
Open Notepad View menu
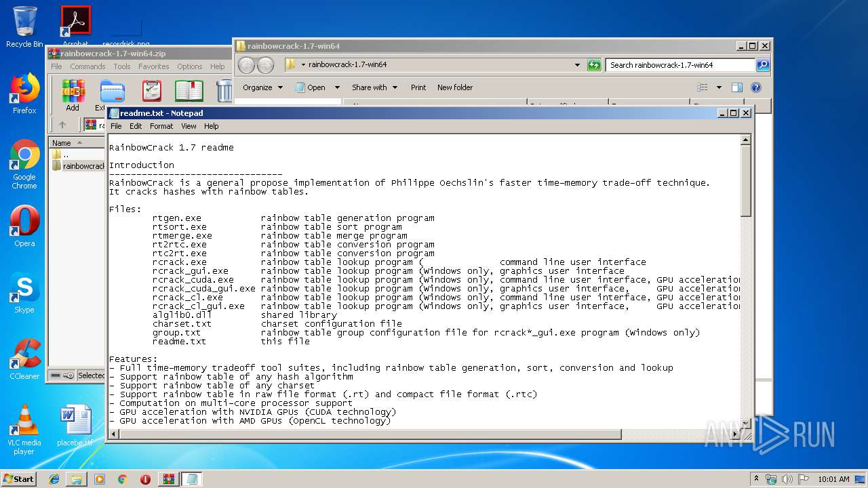[x=189, y=126]
